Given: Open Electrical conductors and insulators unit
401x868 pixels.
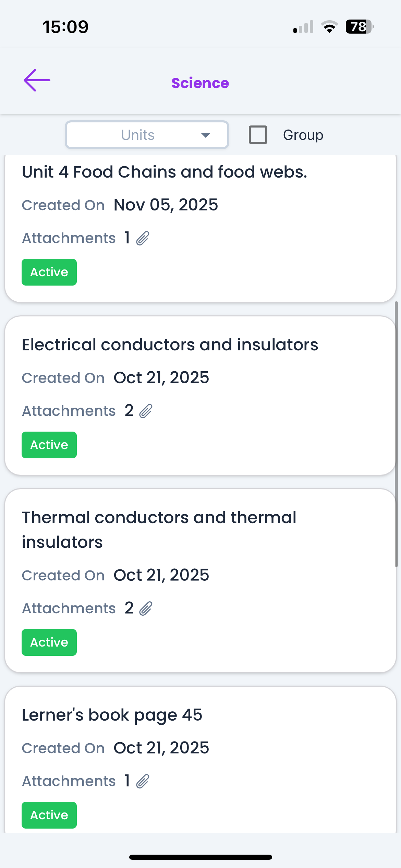Looking at the screenshot, I should tap(170, 345).
